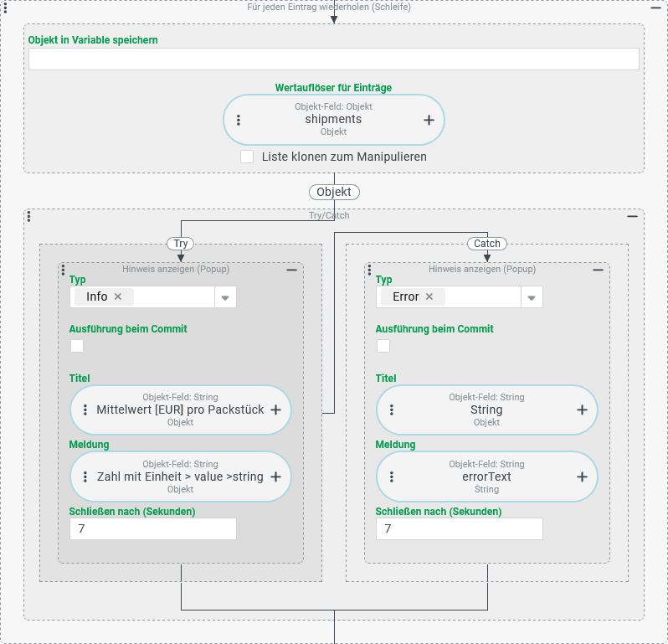Viewport: 668px width, 644px height.
Task: Open the Typ dropdown showing Error
Action: (532, 297)
